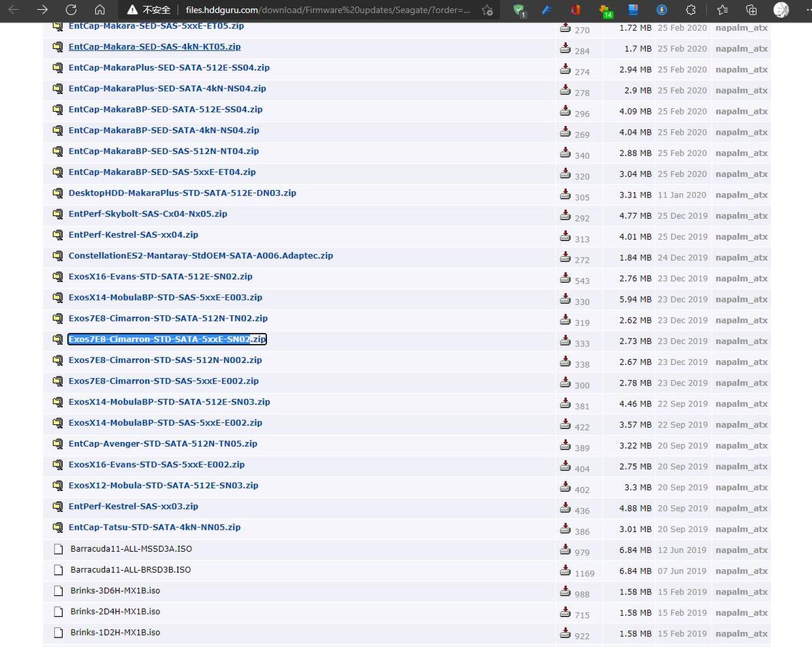Click download icon for EntCap-Makara-SED-SAS-4kN-KT05.zip
This screenshot has width=812, height=647.
click(x=565, y=48)
